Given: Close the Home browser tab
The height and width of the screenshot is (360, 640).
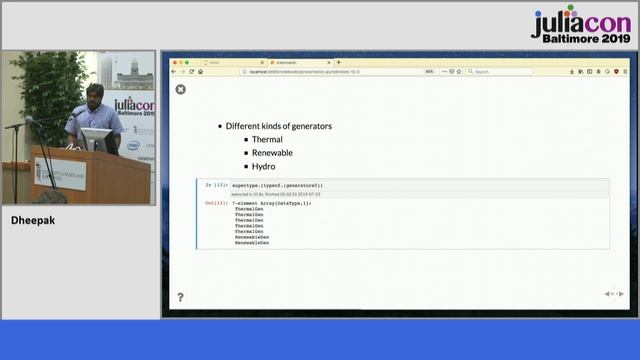Looking at the screenshot, I should pos(262,62).
